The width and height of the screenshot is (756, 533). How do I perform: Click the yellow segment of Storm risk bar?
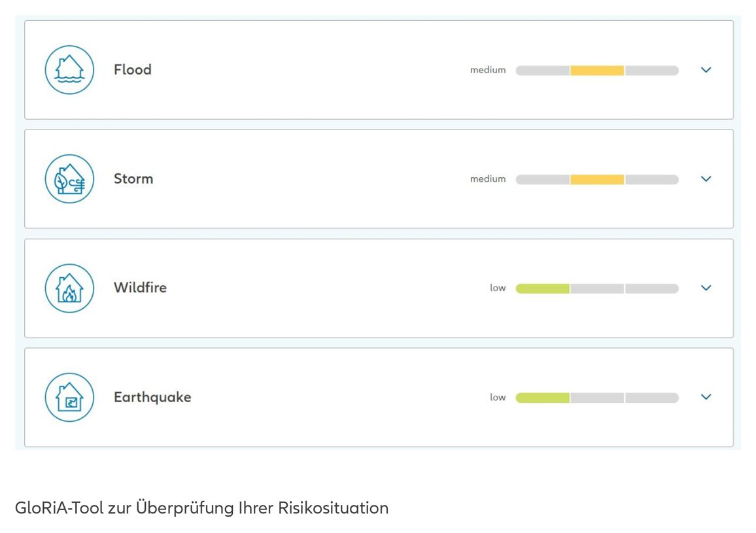coord(597,180)
